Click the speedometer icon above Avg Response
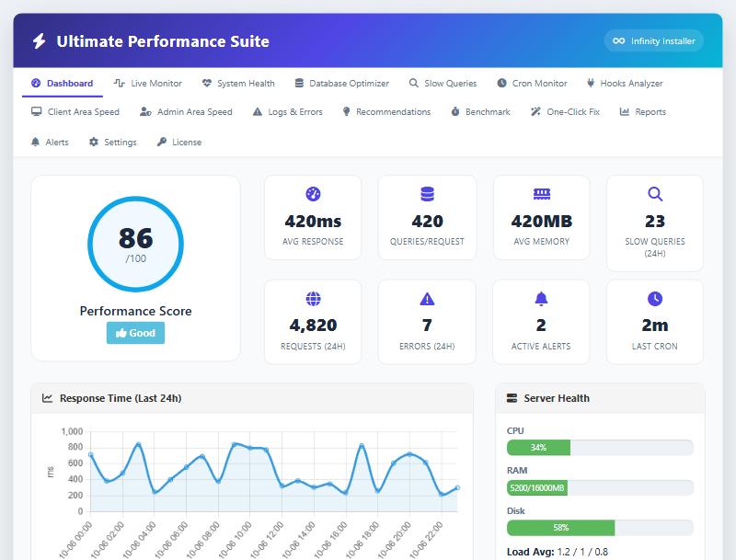736x560 pixels. (313, 194)
